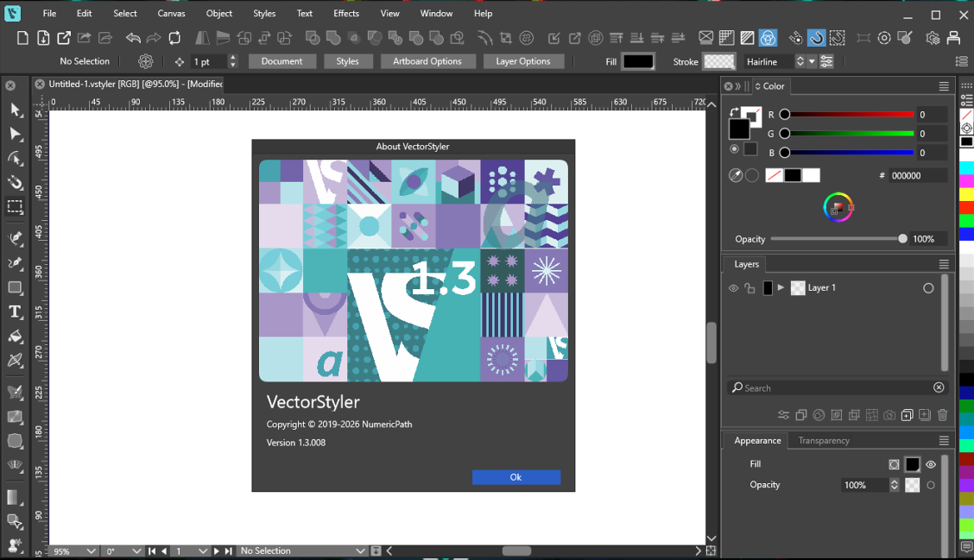The height and width of the screenshot is (560, 974).
Task: Click the New Document icon
Action: click(x=22, y=38)
